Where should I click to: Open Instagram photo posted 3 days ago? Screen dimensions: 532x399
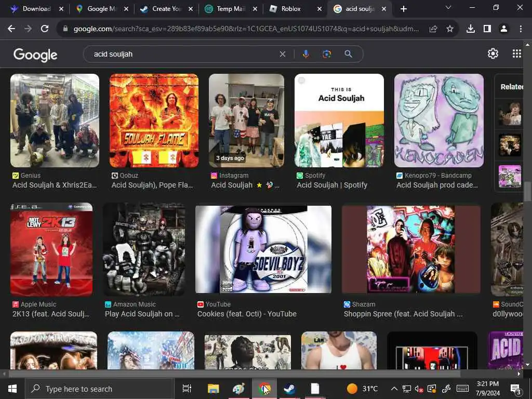click(247, 121)
